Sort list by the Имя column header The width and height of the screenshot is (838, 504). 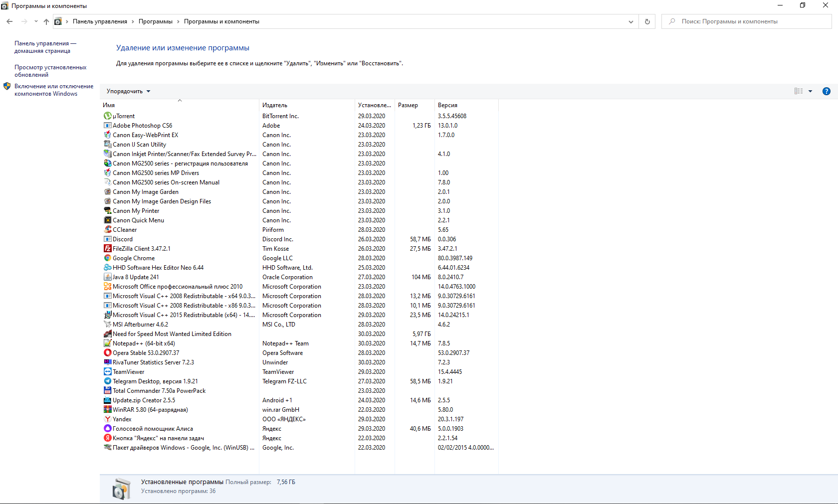click(180, 105)
